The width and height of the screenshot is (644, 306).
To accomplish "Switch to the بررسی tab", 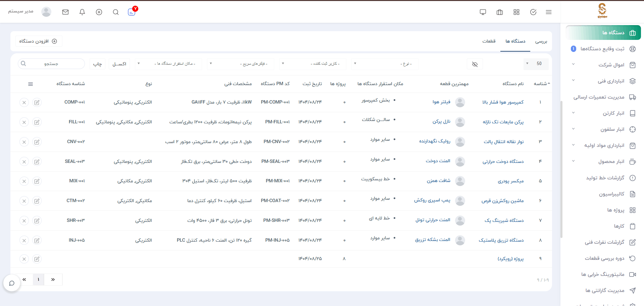I will point(541,41).
